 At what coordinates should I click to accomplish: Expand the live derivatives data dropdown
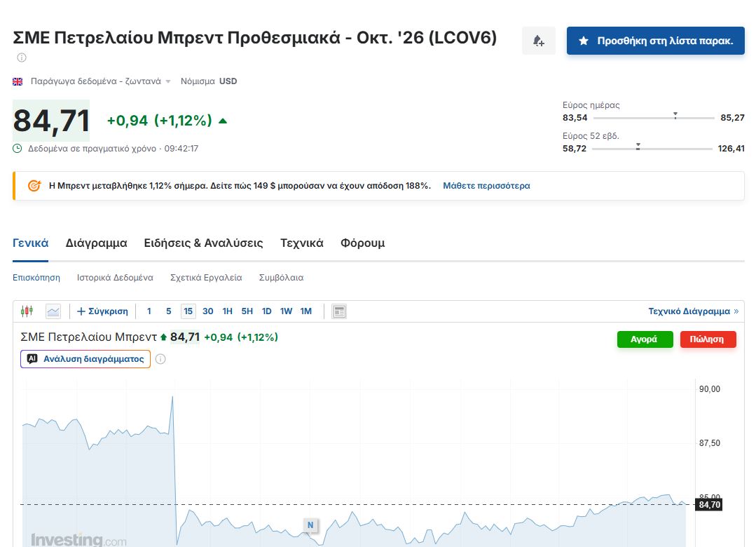[167, 81]
